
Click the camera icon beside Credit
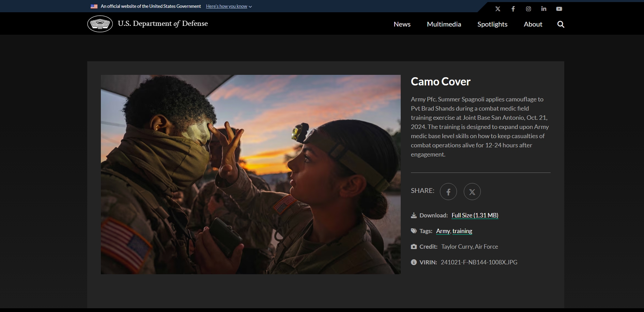click(x=414, y=247)
